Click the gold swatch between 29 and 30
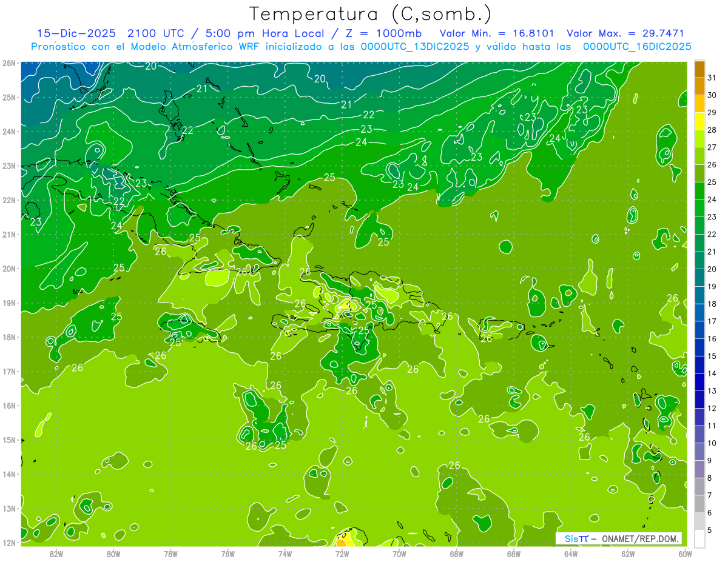Image resolution: width=728 pixels, height=562 pixels. tap(699, 104)
